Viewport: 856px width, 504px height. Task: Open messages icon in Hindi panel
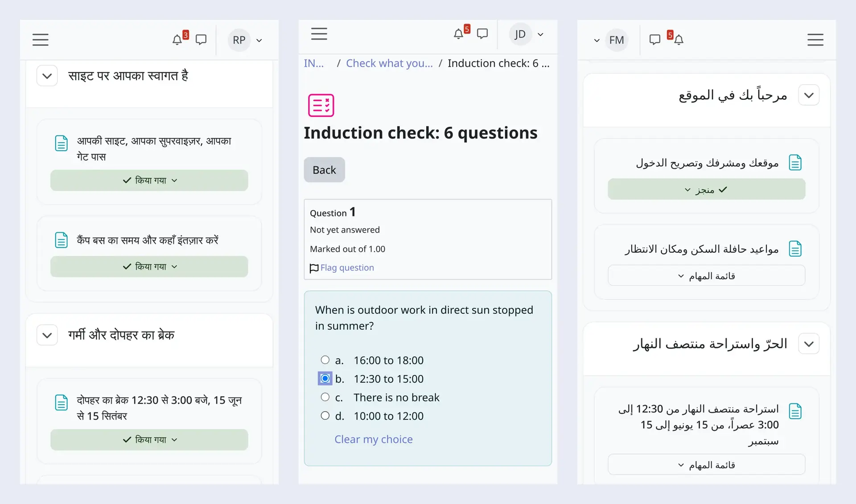201,40
